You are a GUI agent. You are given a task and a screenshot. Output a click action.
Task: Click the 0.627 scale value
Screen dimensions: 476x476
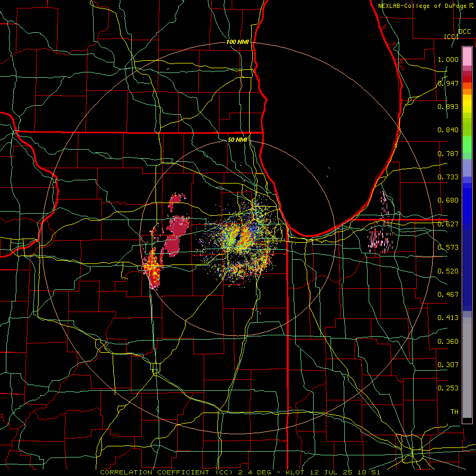tap(448, 224)
